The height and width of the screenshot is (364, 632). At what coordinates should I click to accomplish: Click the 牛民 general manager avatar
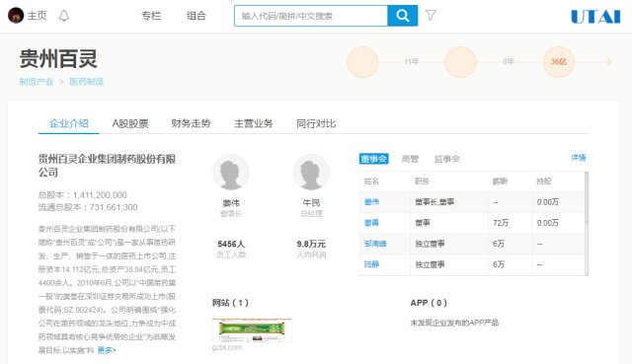pos(311,173)
